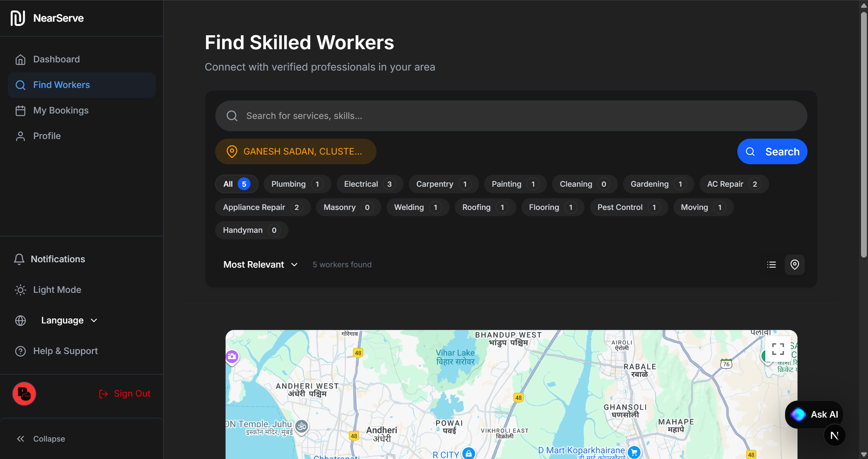
Task: Open the Ask AI assistant
Action: tap(814, 414)
